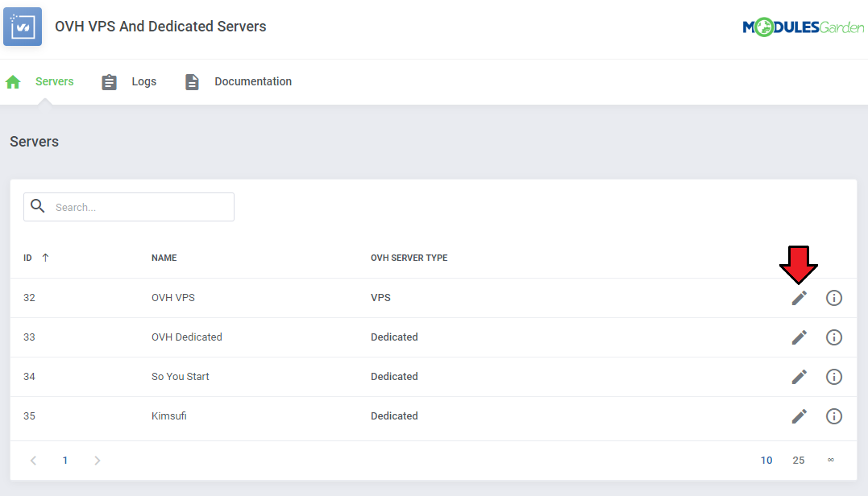
Task: Sort table by ID column header
Action: pos(27,258)
